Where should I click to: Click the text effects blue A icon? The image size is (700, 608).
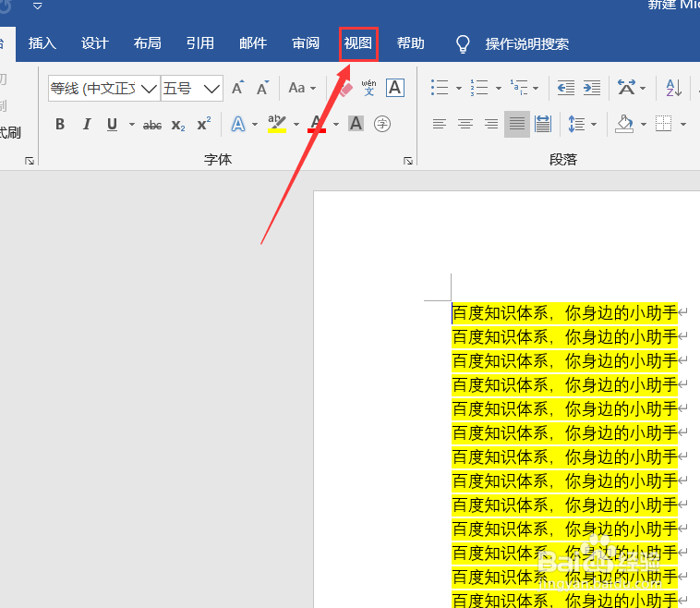tap(238, 124)
